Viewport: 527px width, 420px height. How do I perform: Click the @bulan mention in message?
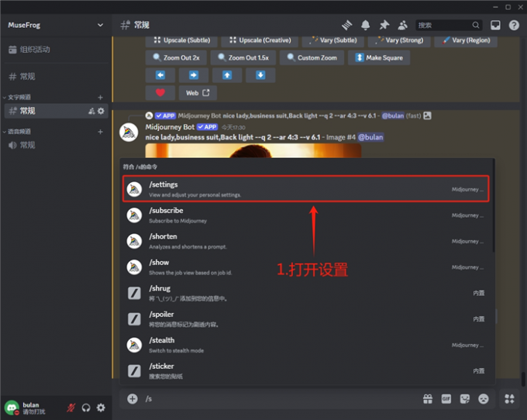click(x=370, y=137)
